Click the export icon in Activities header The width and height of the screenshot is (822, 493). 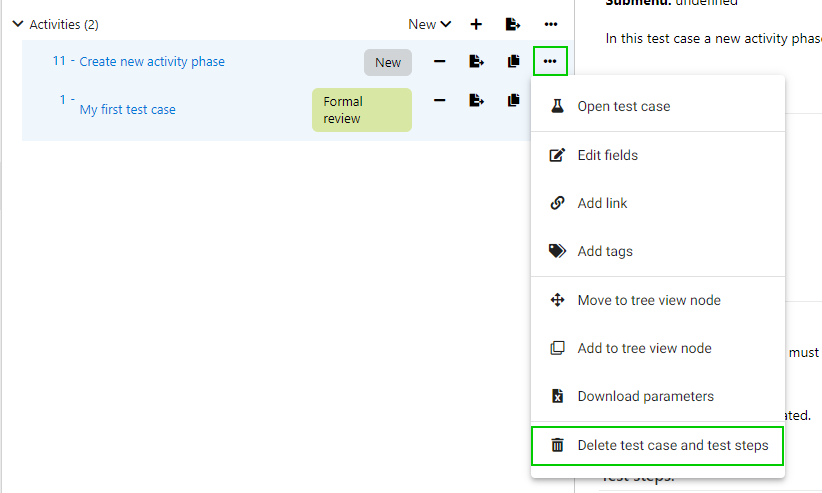[x=513, y=24]
